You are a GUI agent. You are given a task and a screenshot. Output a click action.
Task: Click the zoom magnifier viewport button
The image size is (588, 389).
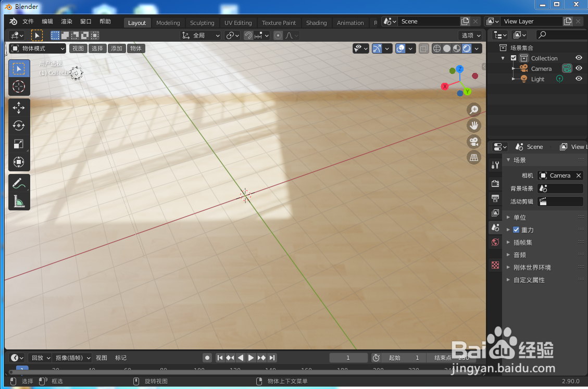tap(474, 109)
